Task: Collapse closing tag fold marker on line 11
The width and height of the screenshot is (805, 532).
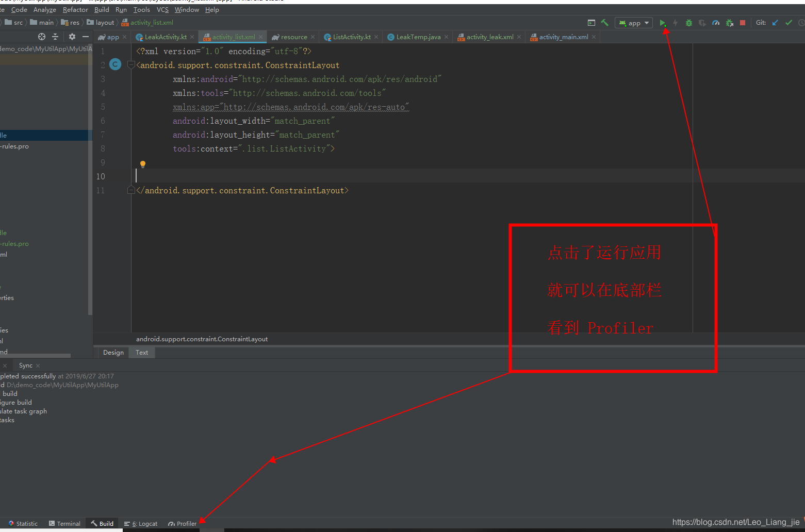Action: (131, 190)
